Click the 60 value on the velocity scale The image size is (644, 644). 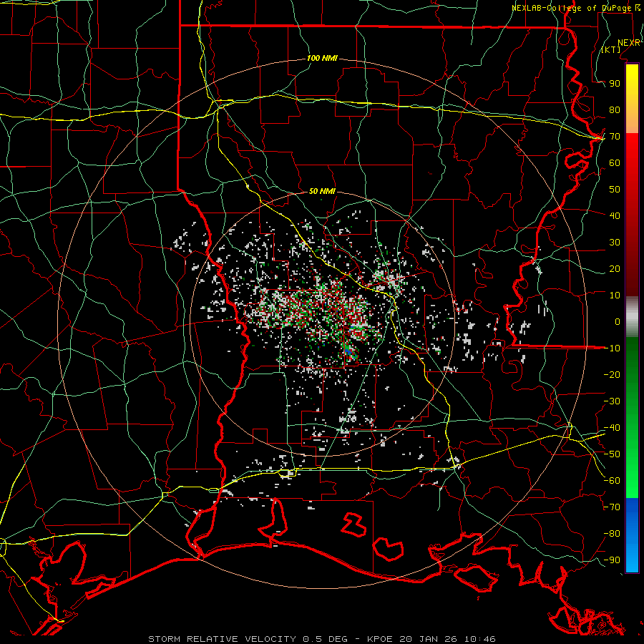click(x=615, y=163)
